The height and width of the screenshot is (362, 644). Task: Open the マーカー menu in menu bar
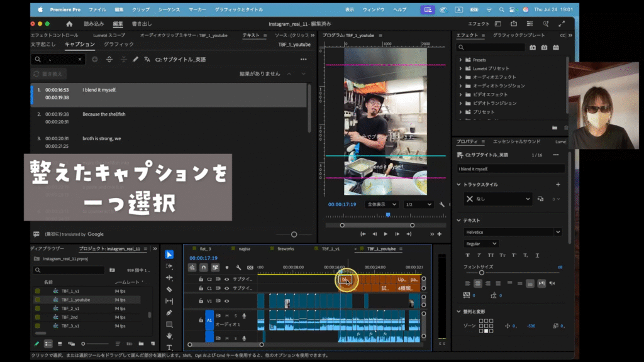click(x=197, y=9)
